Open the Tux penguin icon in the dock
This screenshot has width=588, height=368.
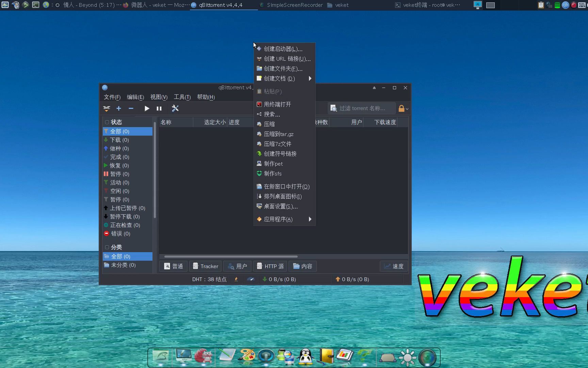[306, 357]
